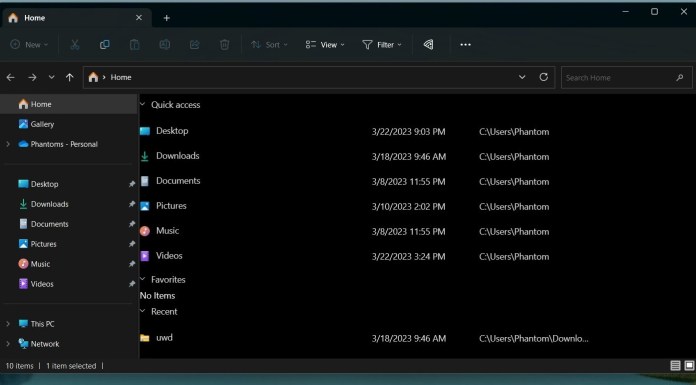The width and height of the screenshot is (696, 385).
Task: Go back with the left arrow
Action: [x=11, y=77]
